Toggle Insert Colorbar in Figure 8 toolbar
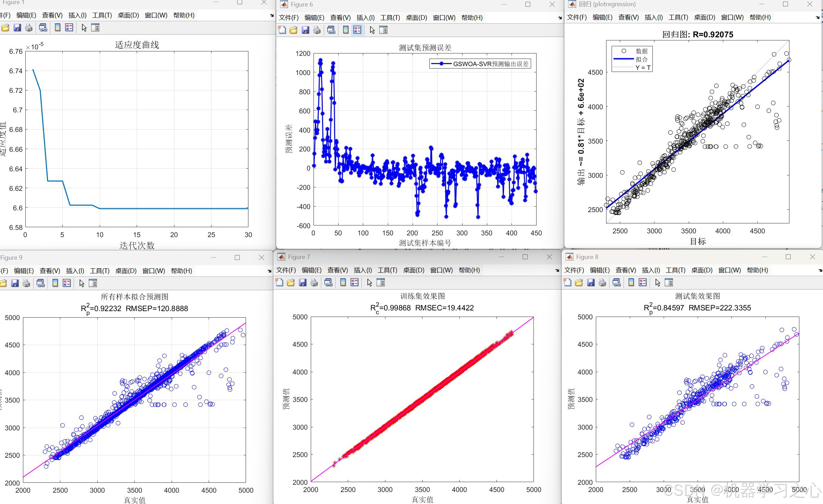Viewport: 823px width, 504px height. click(631, 283)
